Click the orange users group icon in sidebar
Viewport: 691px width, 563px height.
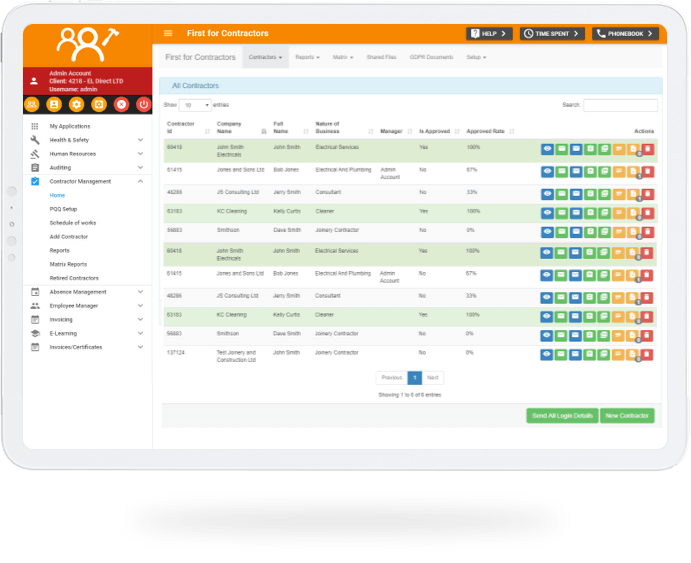[x=32, y=104]
